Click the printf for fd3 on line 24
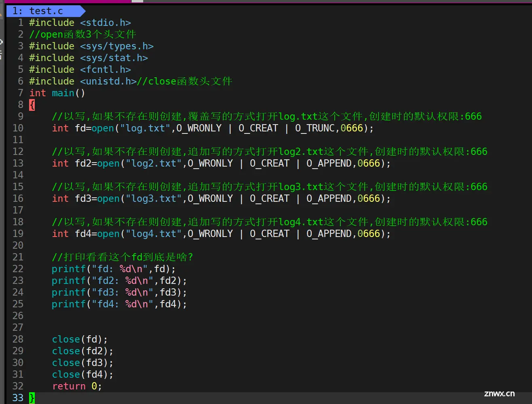This screenshot has height=404, width=532. [x=119, y=292]
